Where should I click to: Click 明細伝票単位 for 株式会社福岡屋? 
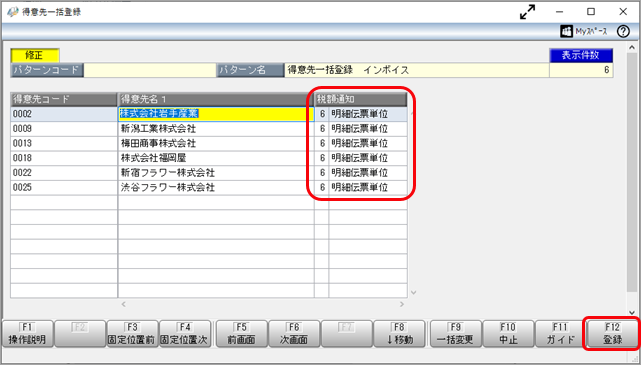click(x=368, y=158)
